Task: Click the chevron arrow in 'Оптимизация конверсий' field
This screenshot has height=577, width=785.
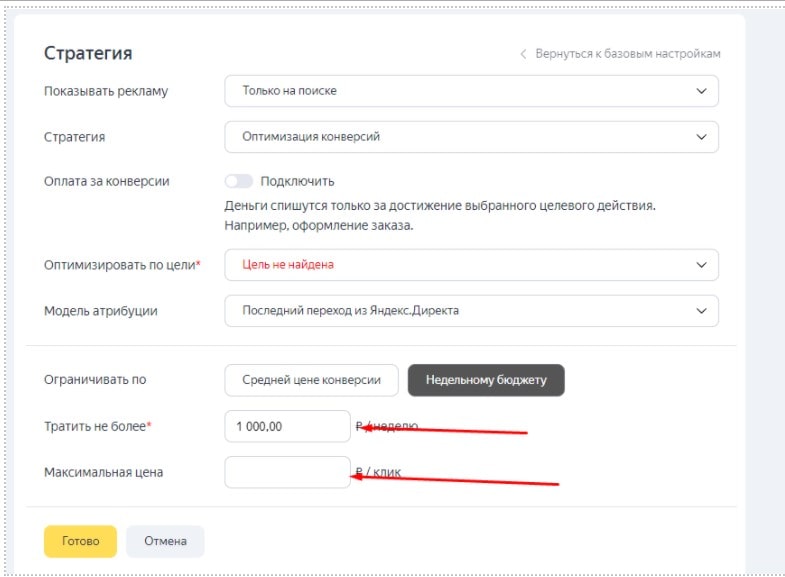Action: (700, 137)
